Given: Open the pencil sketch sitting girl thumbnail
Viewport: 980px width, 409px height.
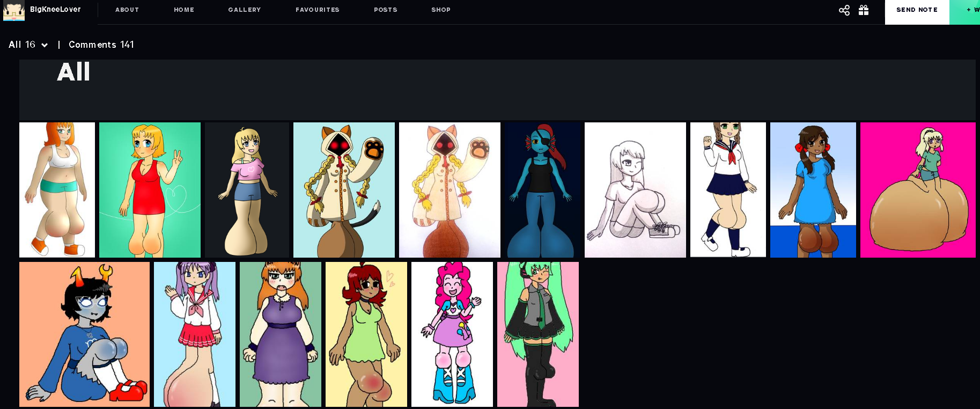Looking at the screenshot, I should 635,190.
